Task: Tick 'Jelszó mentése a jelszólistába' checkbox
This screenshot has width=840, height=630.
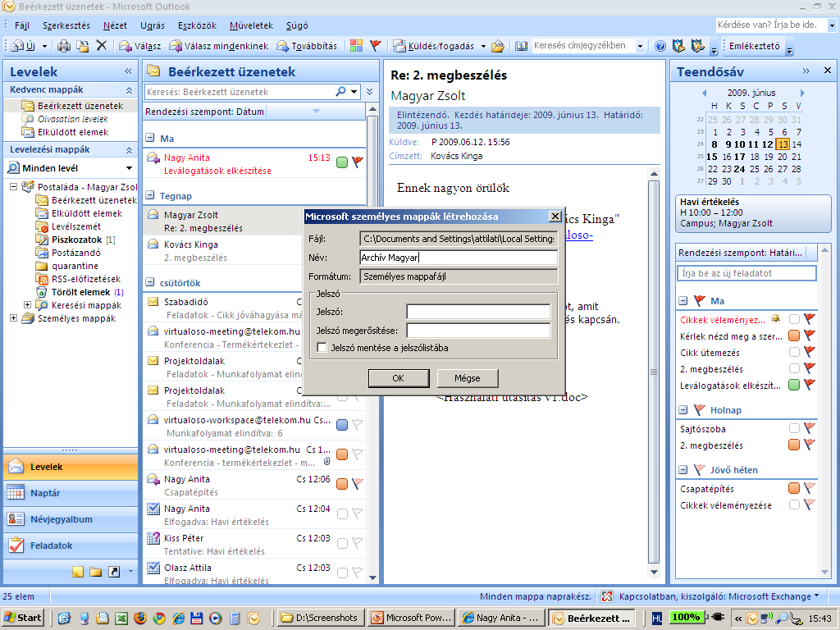Action: [322, 348]
